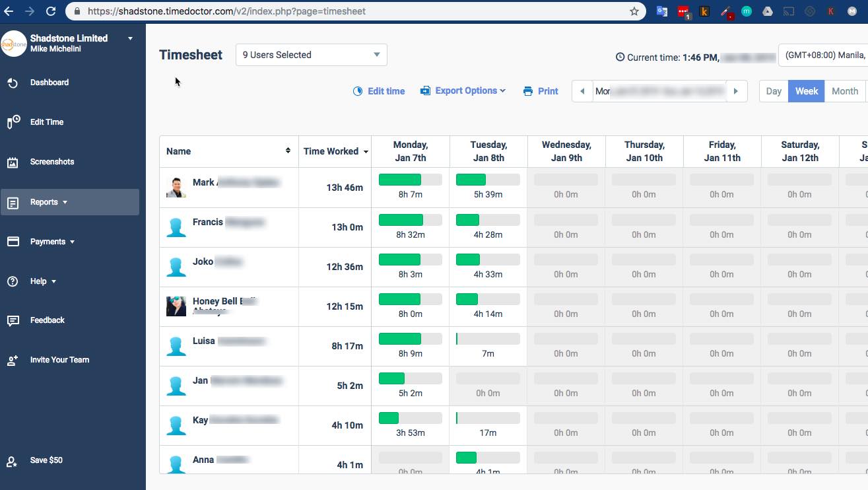Click Mark's 13h 46m total time
The image size is (868, 490).
[x=345, y=188]
